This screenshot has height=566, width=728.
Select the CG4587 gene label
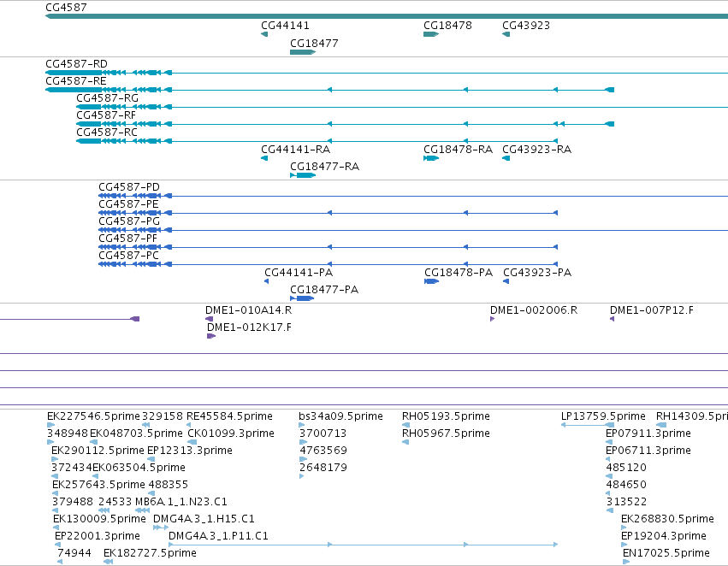tap(66, 8)
